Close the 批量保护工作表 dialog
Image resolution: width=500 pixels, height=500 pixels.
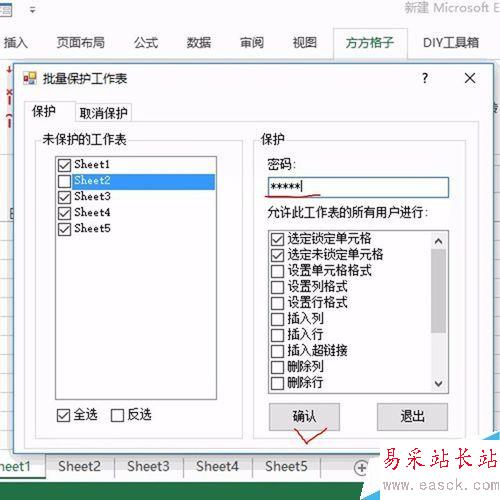coord(470,78)
